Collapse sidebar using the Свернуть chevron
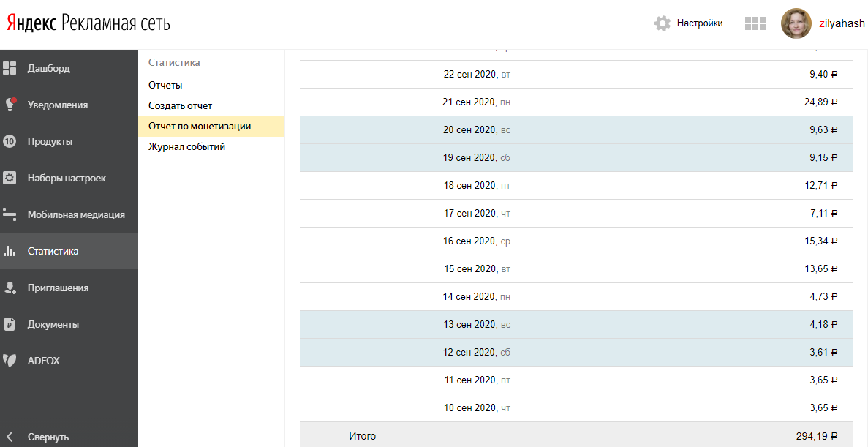868x447 pixels. click(10, 437)
